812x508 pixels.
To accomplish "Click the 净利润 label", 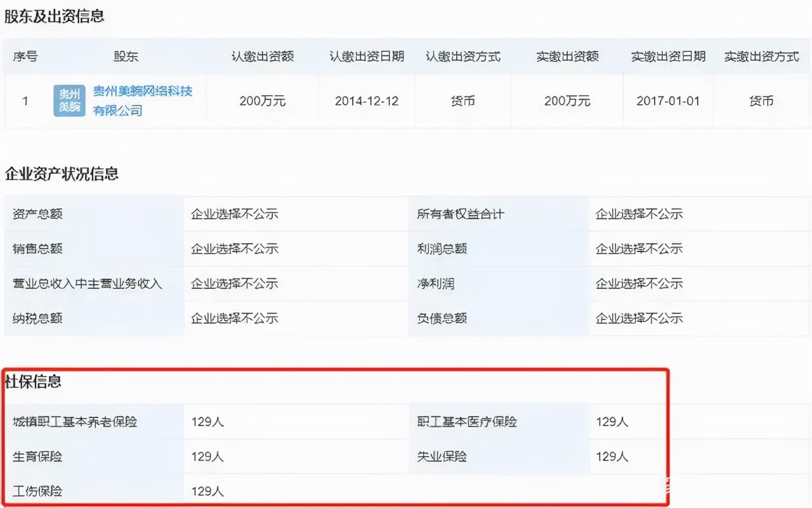I will [436, 284].
